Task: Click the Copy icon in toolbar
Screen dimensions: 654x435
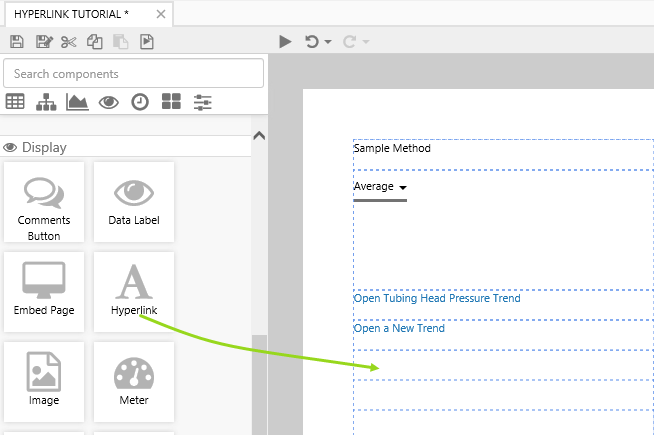Action: point(95,42)
